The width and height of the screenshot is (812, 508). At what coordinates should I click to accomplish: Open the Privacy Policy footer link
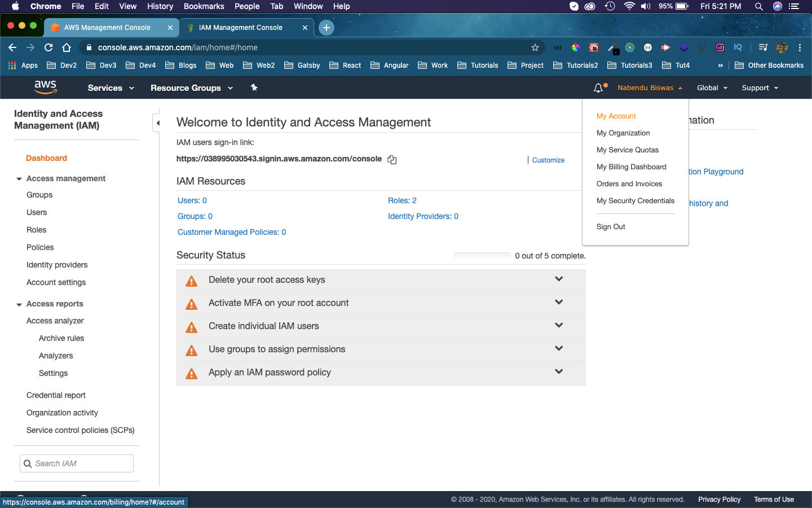[x=719, y=500]
